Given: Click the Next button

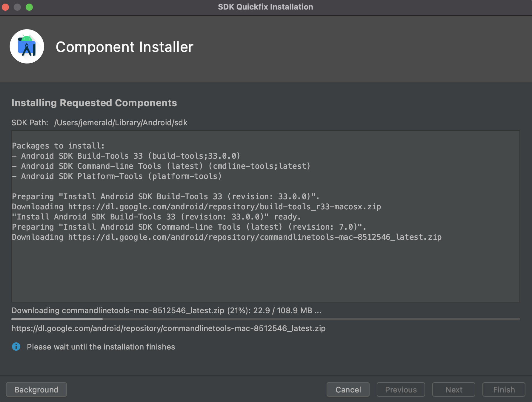Looking at the screenshot, I should pyautogui.click(x=454, y=389).
